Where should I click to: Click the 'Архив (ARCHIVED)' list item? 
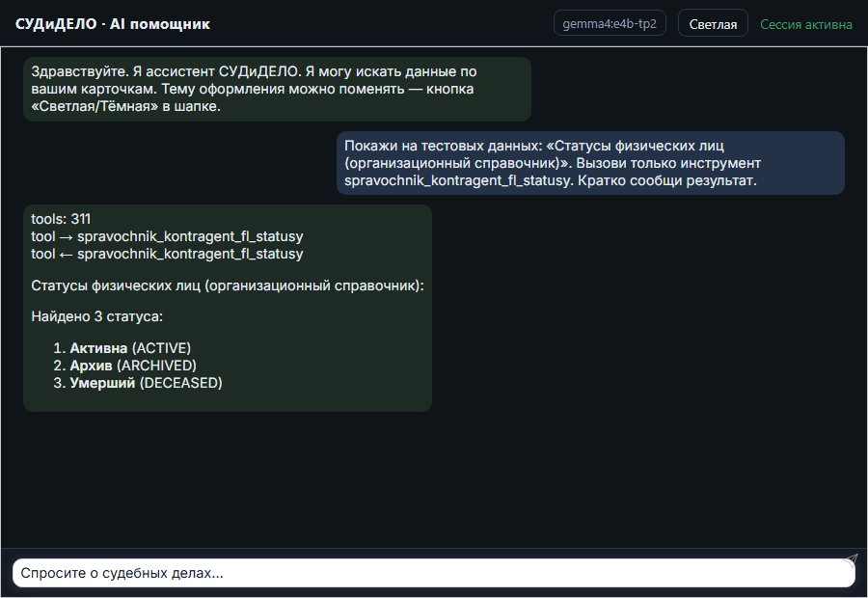tap(133, 366)
